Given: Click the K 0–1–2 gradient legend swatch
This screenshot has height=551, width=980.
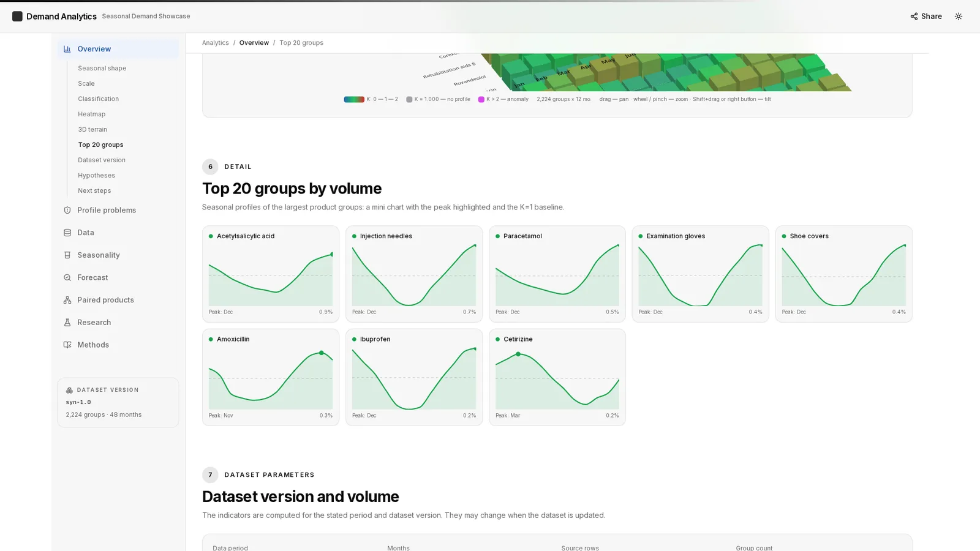Looking at the screenshot, I should (x=354, y=99).
